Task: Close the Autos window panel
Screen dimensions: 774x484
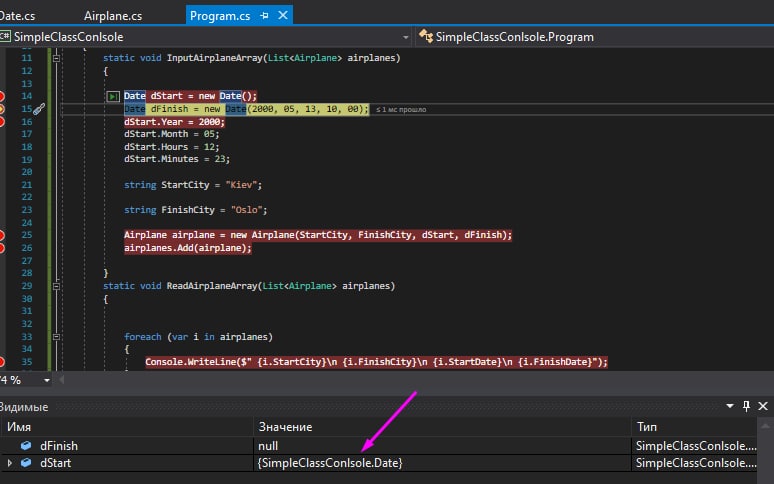Action: (763, 406)
